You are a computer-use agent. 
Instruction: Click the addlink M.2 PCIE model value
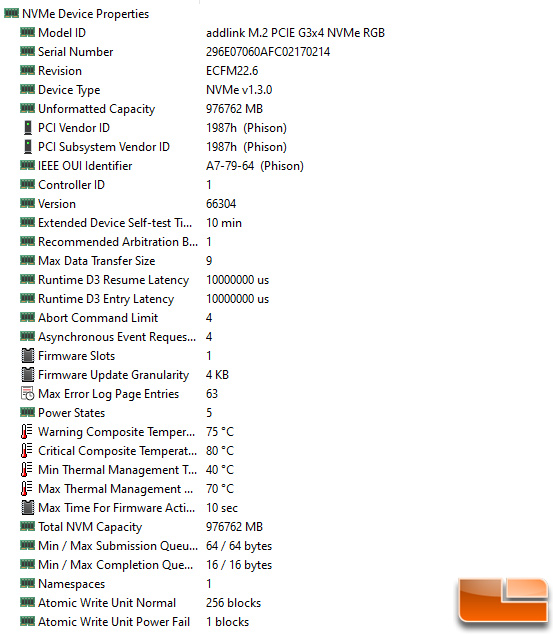[295, 33]
